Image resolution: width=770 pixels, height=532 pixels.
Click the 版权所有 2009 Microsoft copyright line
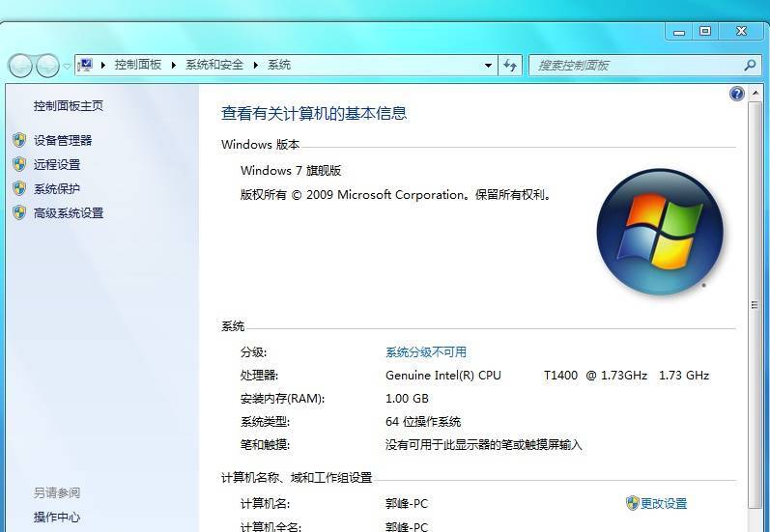(396, 195)
